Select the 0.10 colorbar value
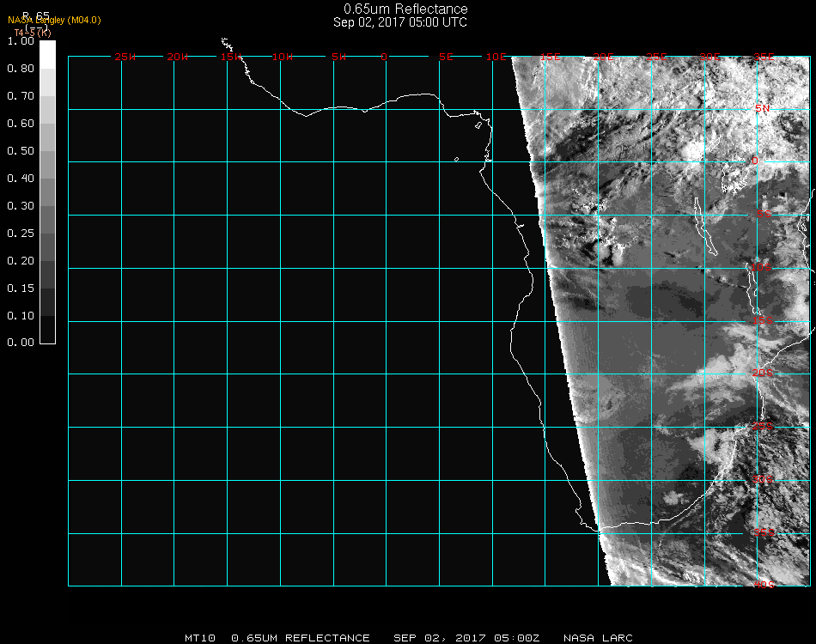This screenshot has width=816, height=644. coord(21,316)
